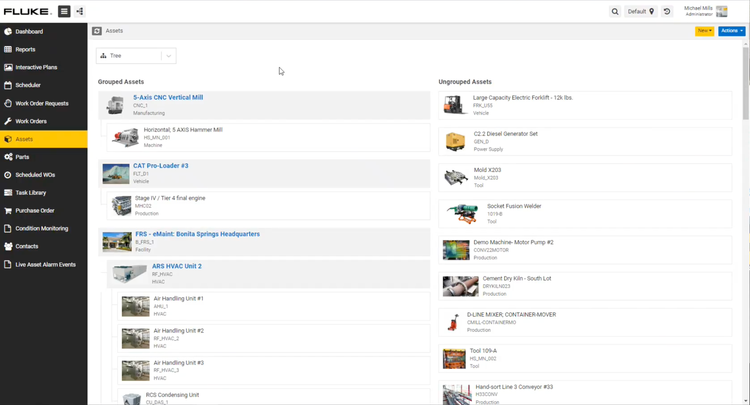
Task: Go to Condition Monitoring in sidebar
Action: pos(41,229)
